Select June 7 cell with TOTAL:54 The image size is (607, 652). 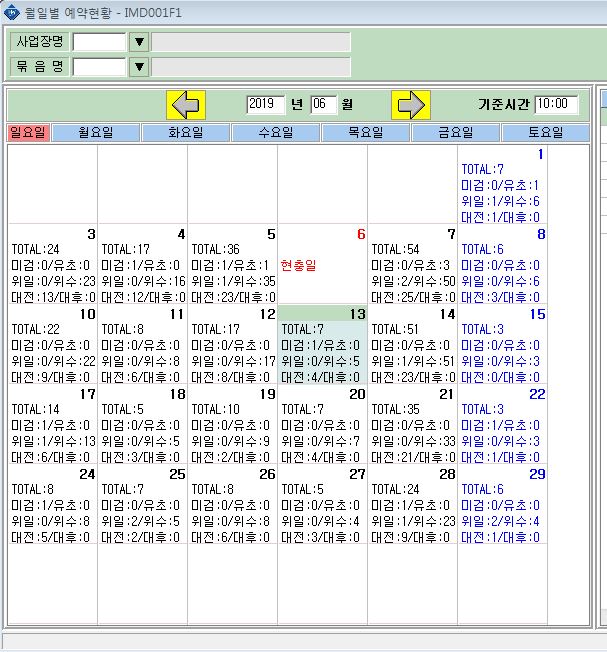[412, 265]
